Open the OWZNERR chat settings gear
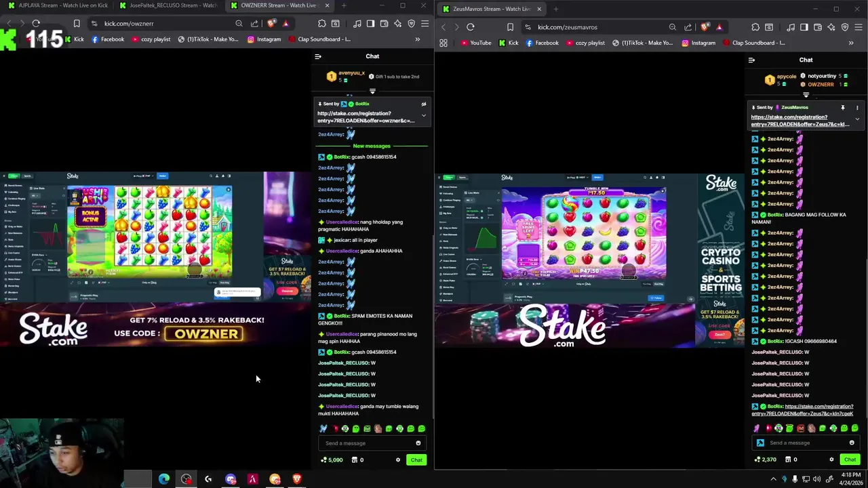The height and width of the screenshot is (488, 868). pyautogui.click(x=398, y=460)
